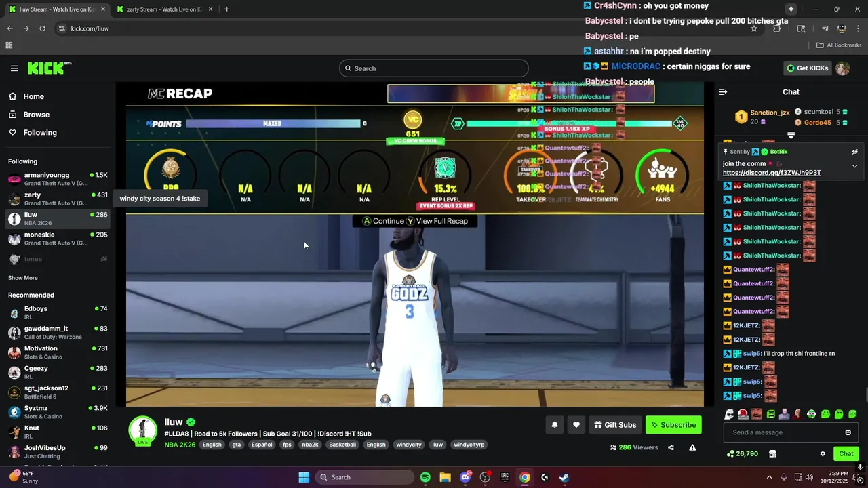Open moneskie followed channel

58,239
